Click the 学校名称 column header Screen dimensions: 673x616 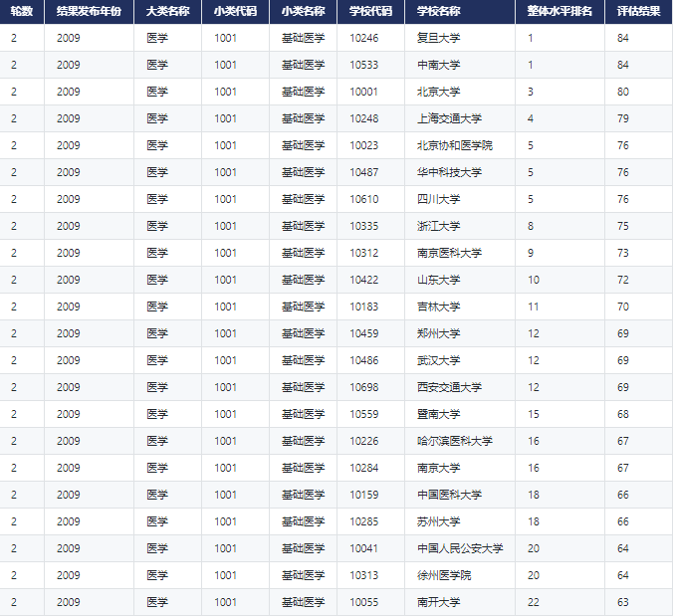point(460,11)
